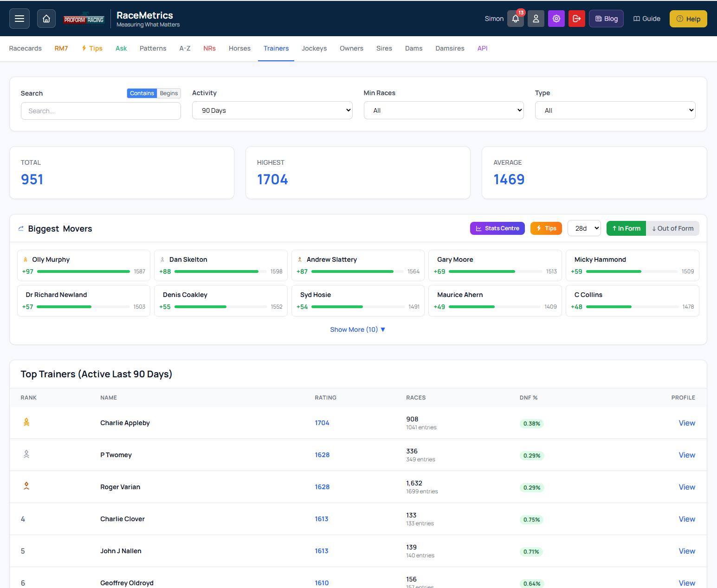Viewport: 717px width, 588px height.
Task: Open the Syd Hosie mover card
Action: coord(358,301)
